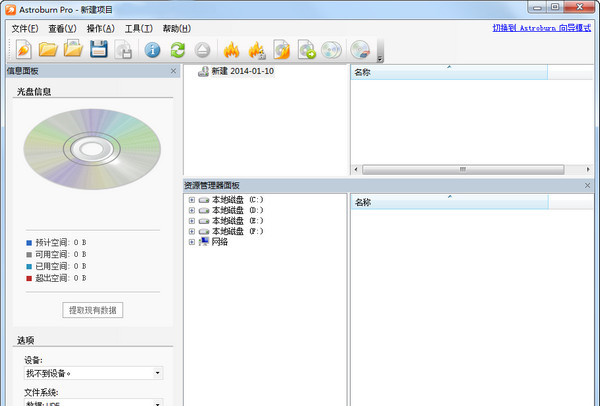Image resolution: width=600 pixels, height=406 pixels.
Task: Click the save image as icon
Action: pos(123,50)
